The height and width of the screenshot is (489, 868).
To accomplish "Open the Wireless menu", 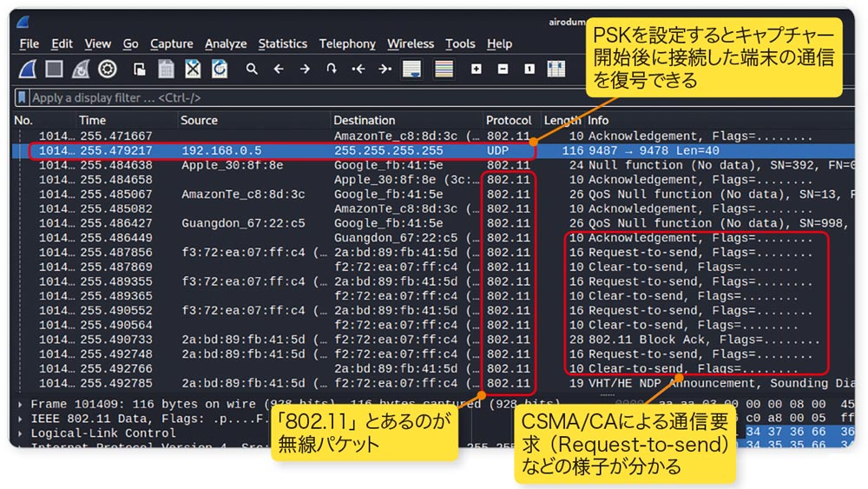I will coord(411,43).
